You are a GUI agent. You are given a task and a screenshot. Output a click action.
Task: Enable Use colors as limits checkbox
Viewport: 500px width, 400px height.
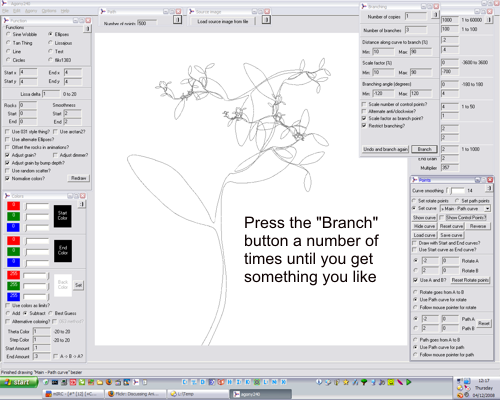28,305
